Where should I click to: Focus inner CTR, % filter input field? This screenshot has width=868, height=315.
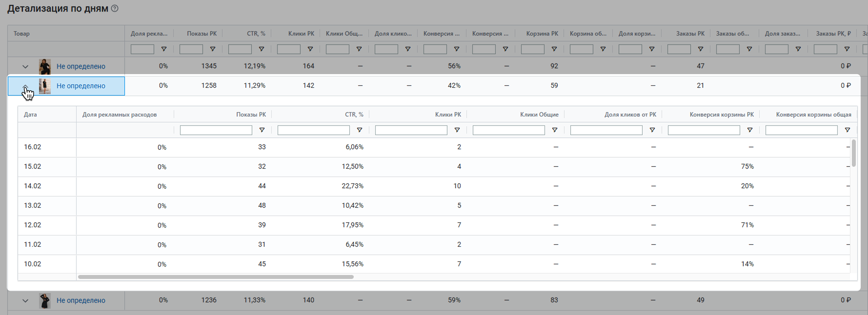(313, 130)
